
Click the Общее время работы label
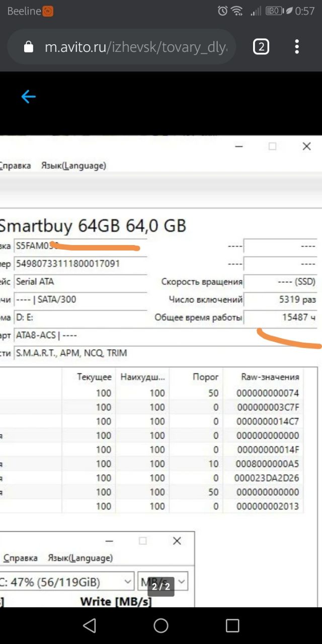tap(198, 317)
